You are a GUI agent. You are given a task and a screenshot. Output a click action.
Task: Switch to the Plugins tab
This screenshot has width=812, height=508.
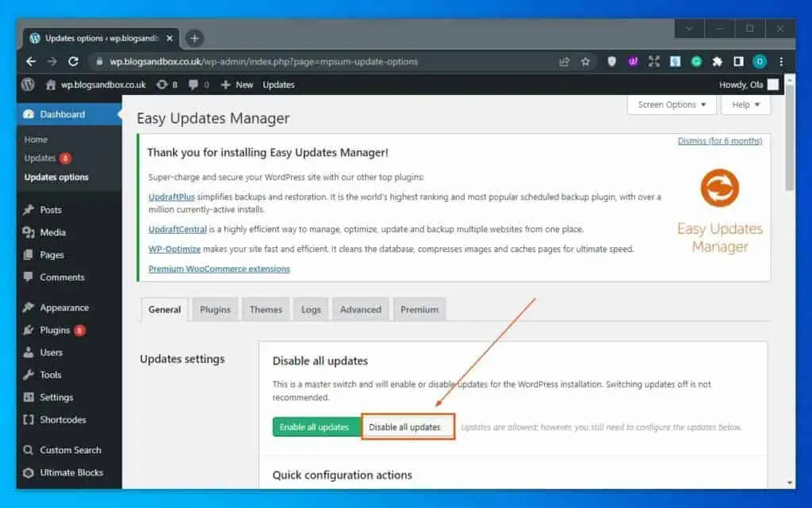[214, 309]
